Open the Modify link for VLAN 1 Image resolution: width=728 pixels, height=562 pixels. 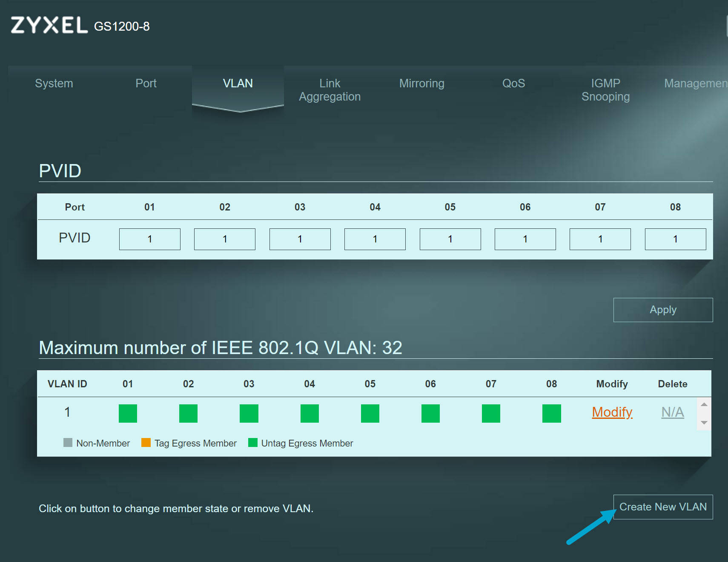click(612, 412)
